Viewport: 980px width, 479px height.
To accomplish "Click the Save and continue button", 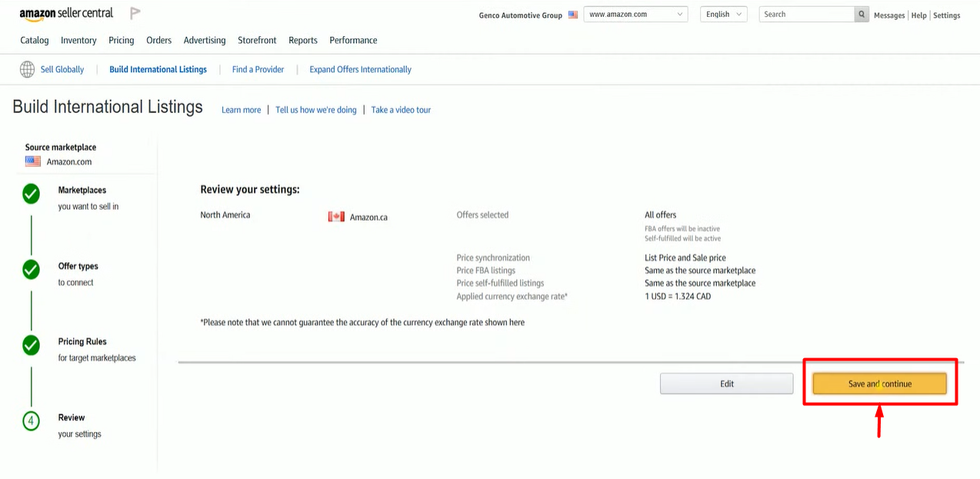I will pos(879,384).
